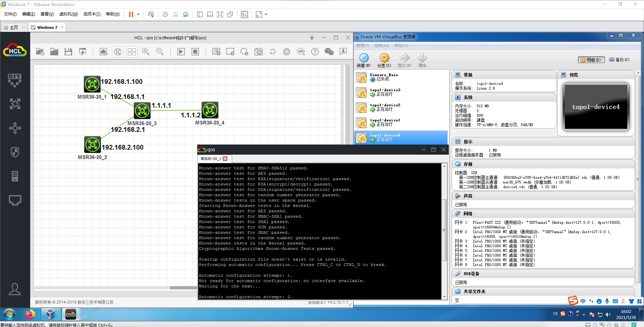Open VirtualBox 管理(F) menu
The height and width of the screenshot is (327, 644).
pos(363,46)
